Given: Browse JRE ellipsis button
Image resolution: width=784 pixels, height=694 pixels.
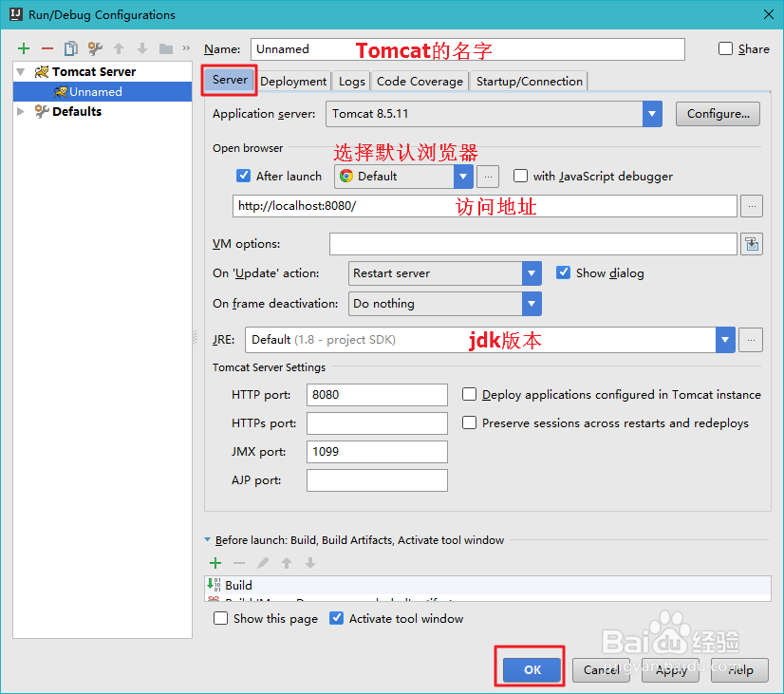Looking at the screenshot, I should [751, 340].
